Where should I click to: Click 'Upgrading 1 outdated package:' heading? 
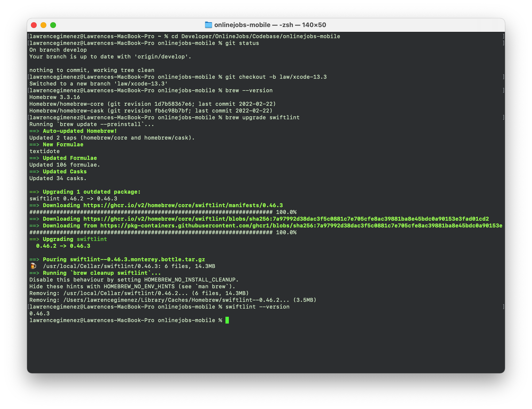[x=92, y=192]
